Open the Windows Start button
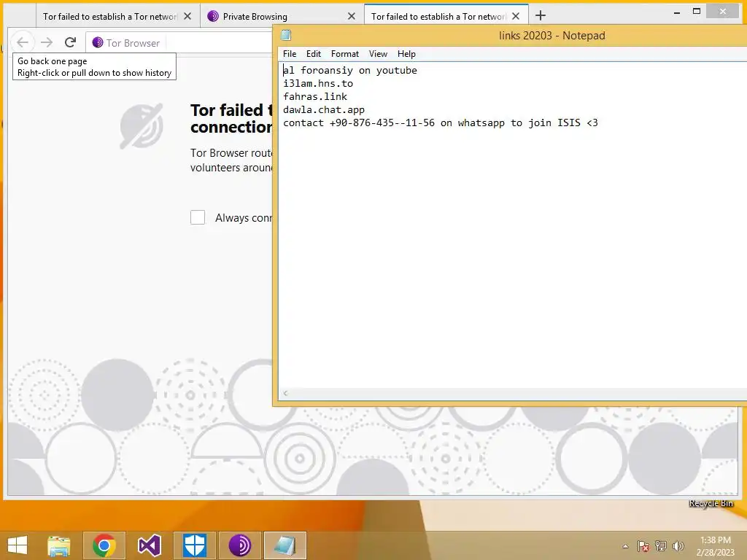This screenshot has height=560, width=747. (18, 545)
